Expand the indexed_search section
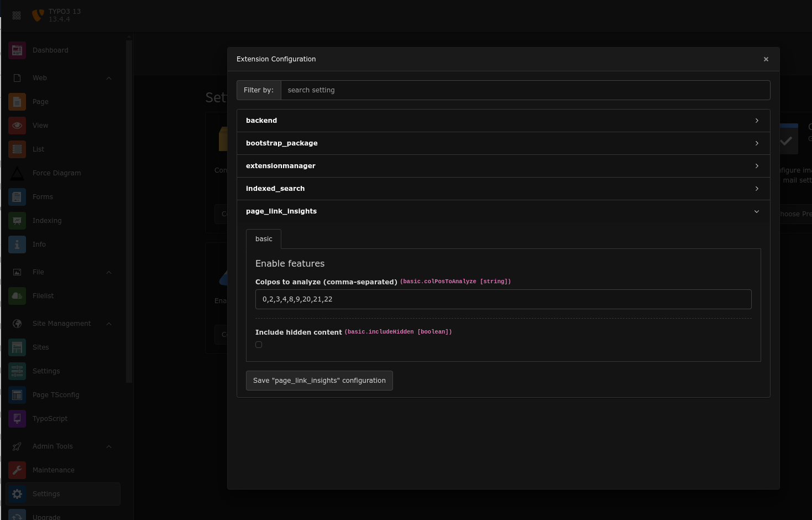 [x=503, y=189]
